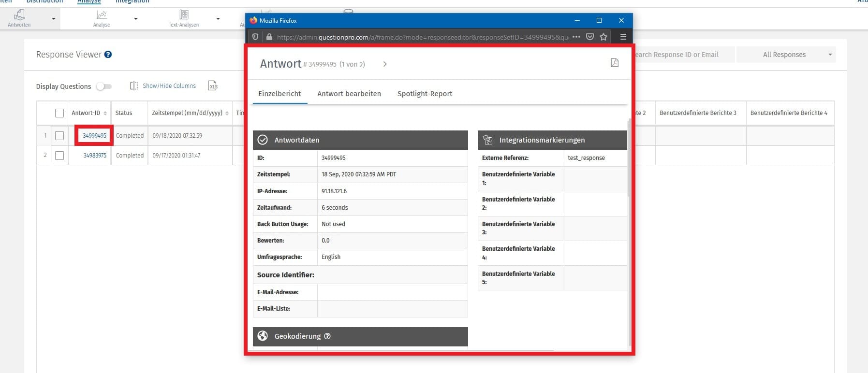Export responses using the XLS icon
This screenshot has width=868, height=373.
point(213,86)
